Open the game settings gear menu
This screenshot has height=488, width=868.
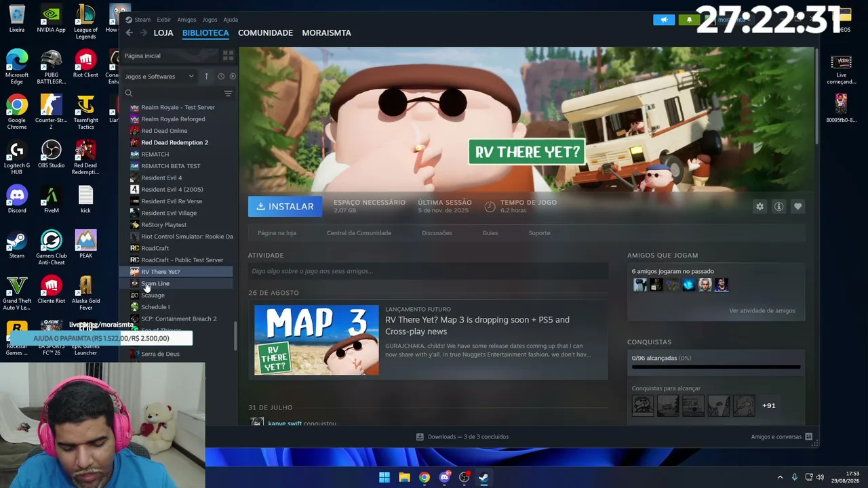[759, 207]
